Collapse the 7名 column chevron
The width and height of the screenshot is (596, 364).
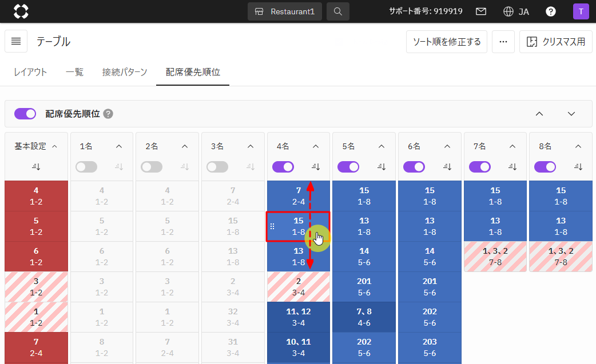[x=512, y=146]
